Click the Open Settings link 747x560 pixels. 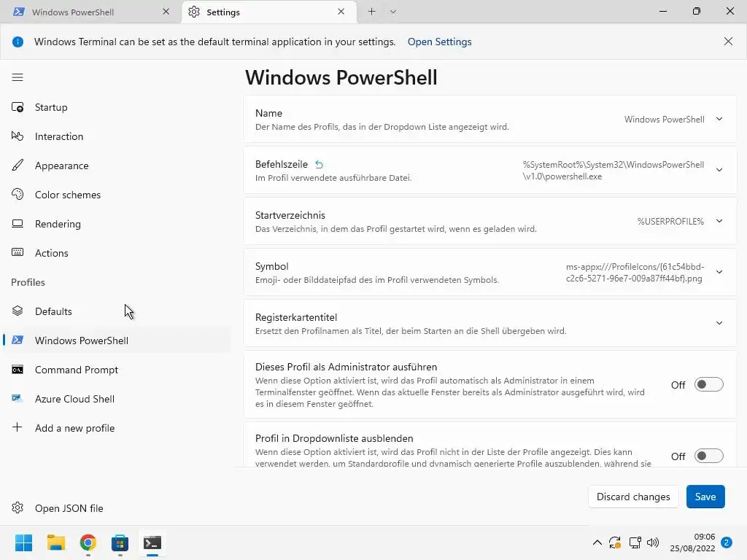click(439, 42)
